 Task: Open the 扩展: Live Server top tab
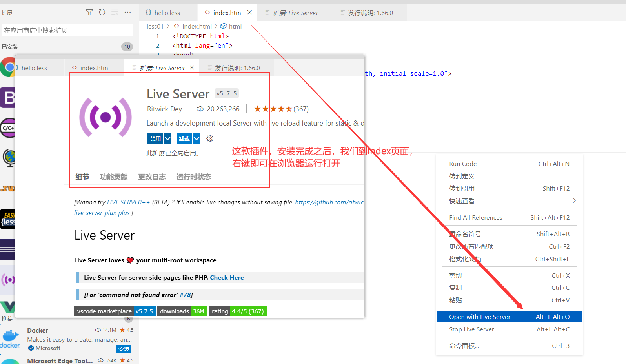pos(295,13)
